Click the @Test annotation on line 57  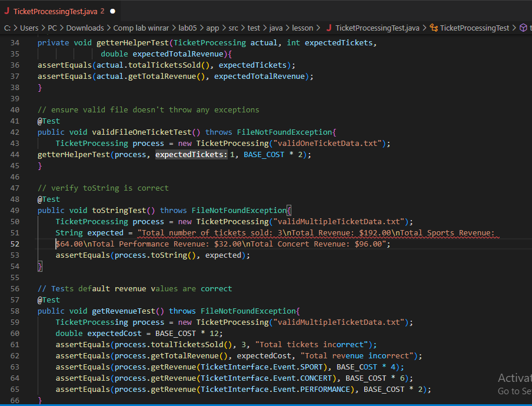pyautogui.click(x=49, y=300)
